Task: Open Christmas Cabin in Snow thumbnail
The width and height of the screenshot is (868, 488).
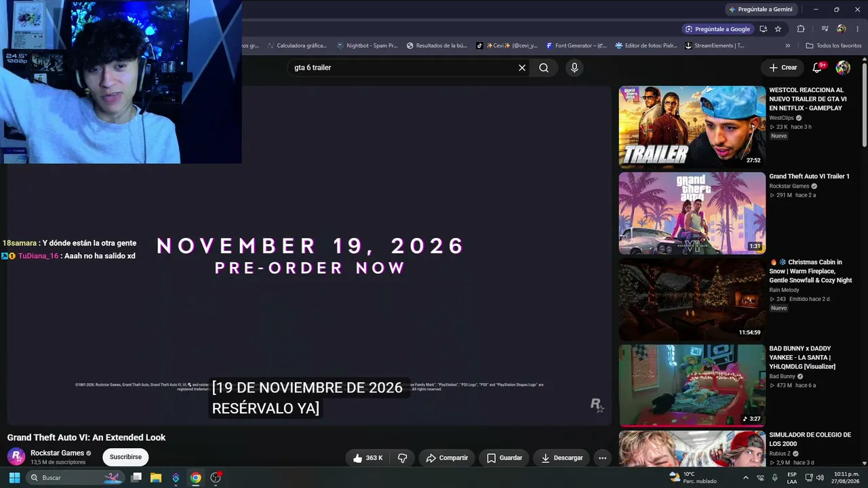Action: click(x=692, y=299)
